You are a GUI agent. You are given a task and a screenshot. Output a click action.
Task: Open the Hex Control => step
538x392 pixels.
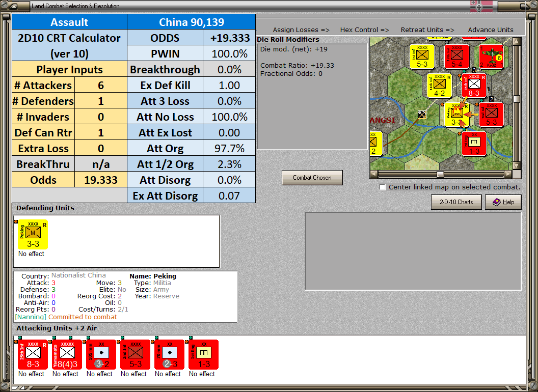click(x=364, y=30)
